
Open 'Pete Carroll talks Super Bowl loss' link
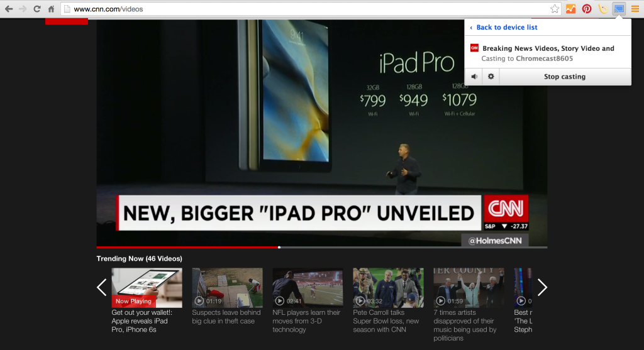(386, 321)
